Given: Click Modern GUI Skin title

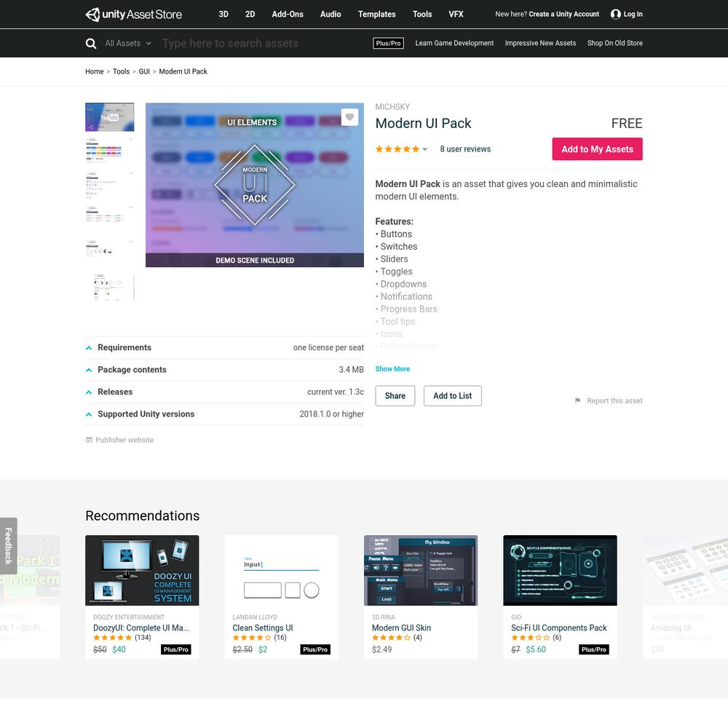Looking at the screenshot, I should click(401, 628).
